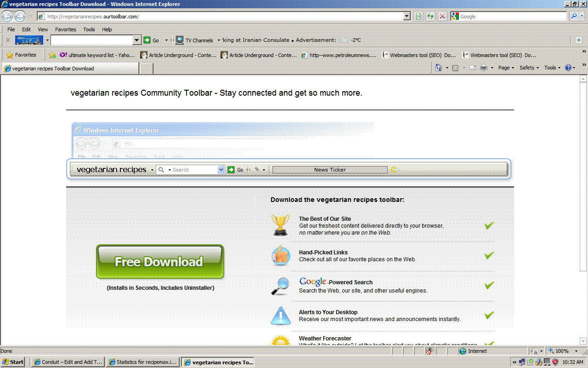Click Add to Favorites Bar star icon

(x=52, y=55)
